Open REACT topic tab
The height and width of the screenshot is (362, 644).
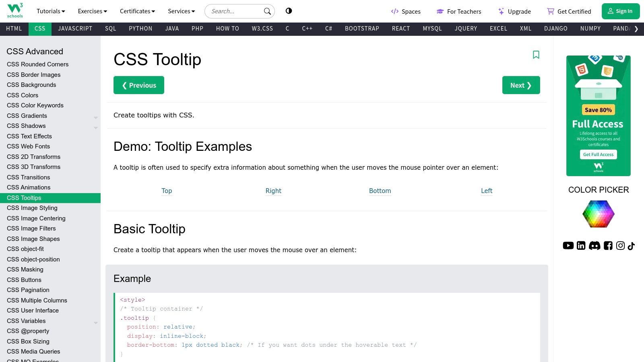[x=401, y=29]
